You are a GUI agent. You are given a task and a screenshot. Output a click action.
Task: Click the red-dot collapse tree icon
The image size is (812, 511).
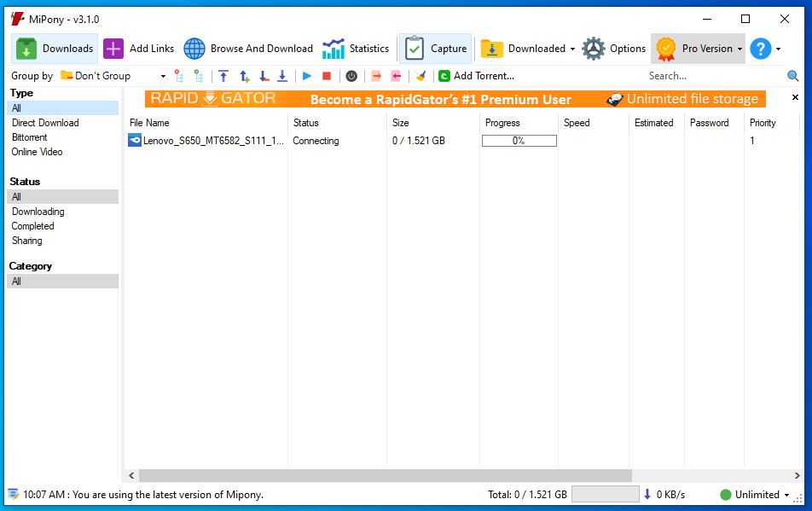tap(178, 76)
